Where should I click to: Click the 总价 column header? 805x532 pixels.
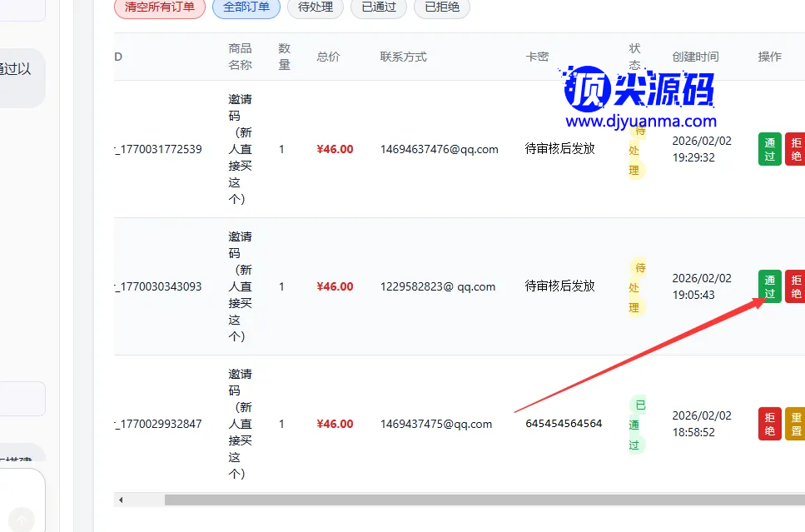[x=328, y=57]
